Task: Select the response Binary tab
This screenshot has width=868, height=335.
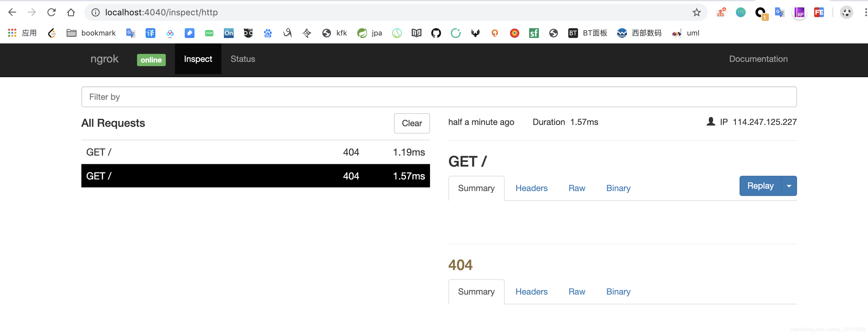Action: (x=618, y=292)
